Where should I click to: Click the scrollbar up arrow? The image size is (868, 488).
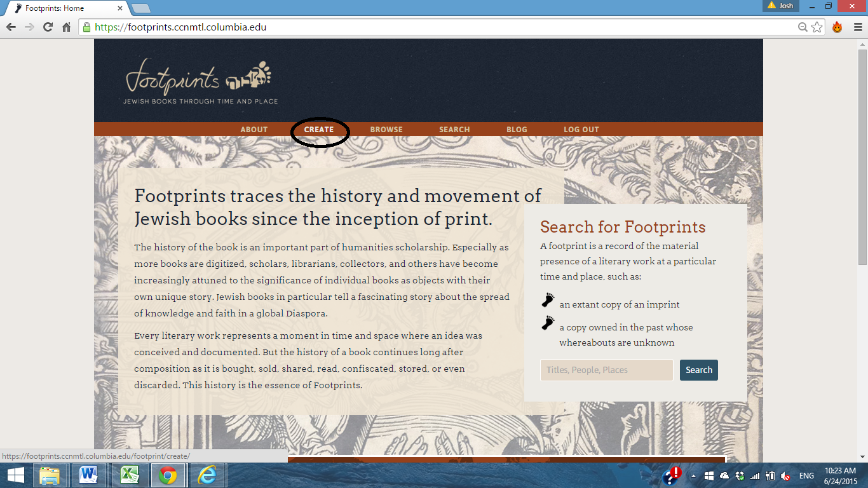click(862, 44)
